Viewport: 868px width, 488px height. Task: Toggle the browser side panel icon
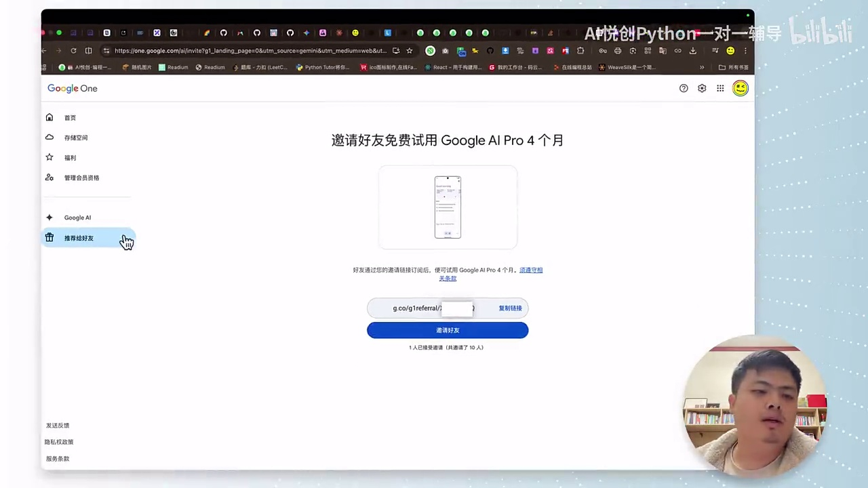click(88, 50)
